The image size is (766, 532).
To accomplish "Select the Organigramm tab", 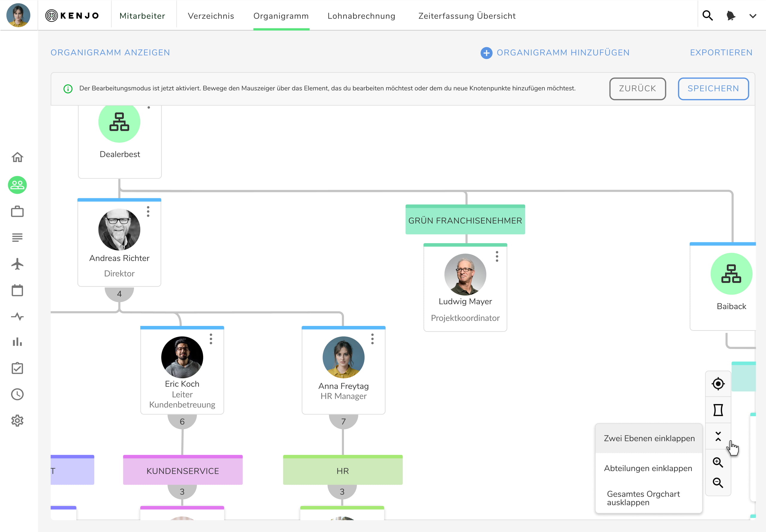I will (x=281, y=16).
